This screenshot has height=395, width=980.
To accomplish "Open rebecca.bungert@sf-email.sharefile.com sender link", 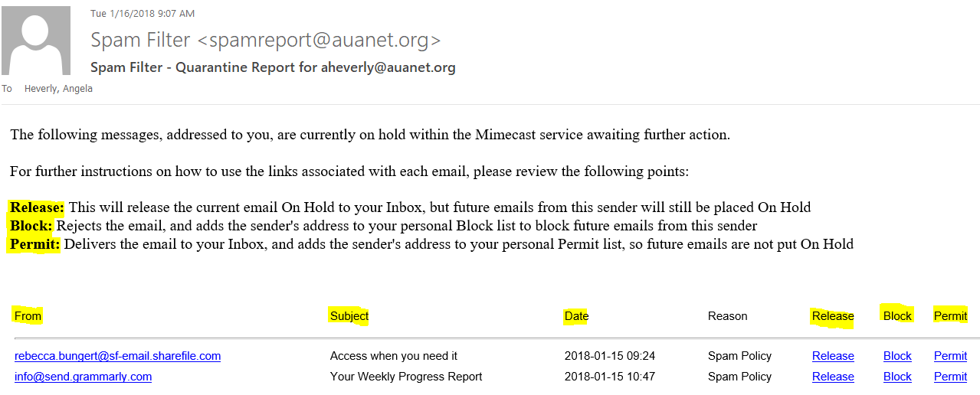I will pos(117,356).
